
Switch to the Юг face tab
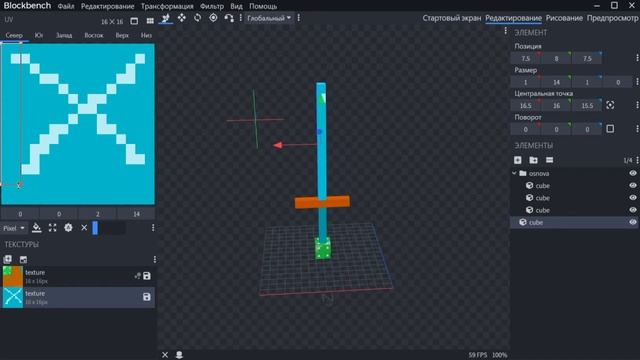click(x=39, y=36)
